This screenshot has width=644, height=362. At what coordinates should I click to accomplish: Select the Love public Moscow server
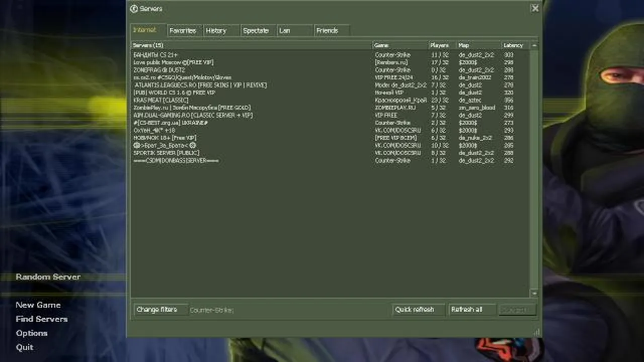point(330,62)
